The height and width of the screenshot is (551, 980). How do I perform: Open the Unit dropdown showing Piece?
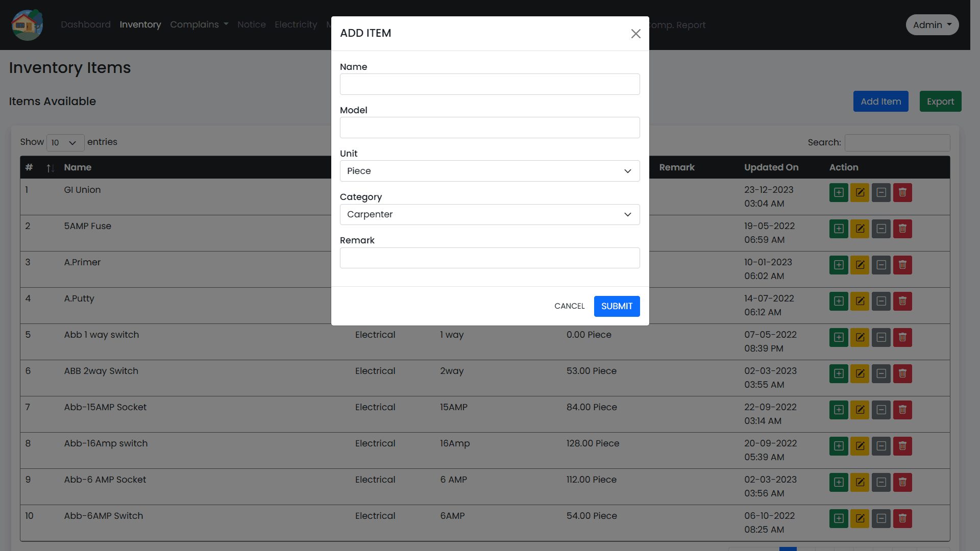(489, 171)
